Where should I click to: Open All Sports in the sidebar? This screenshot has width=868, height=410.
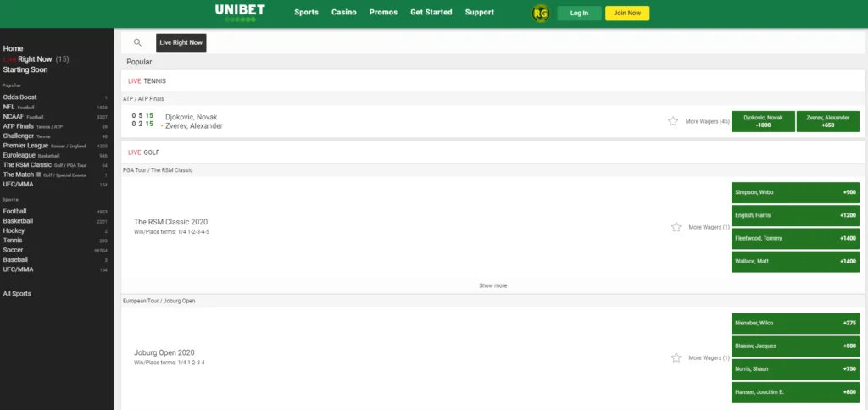coord(17,294)
